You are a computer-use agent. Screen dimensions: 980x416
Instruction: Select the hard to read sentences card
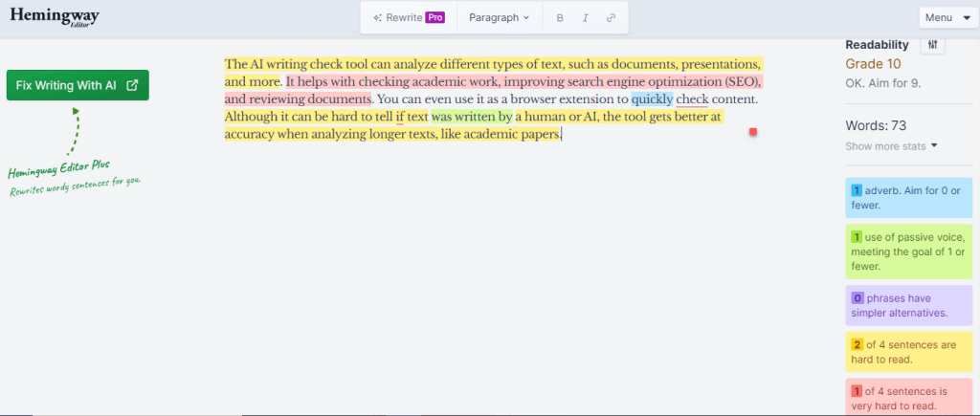click(908, 351)
